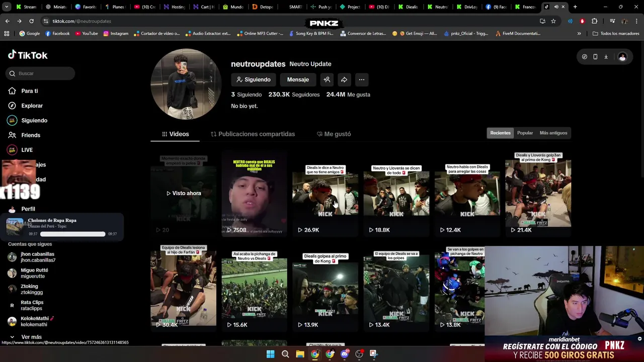Viewport: 644px width, 362px height.
Task: Open video 'El equipo de Diealis se va'
Action: click(x=396, y=288)
